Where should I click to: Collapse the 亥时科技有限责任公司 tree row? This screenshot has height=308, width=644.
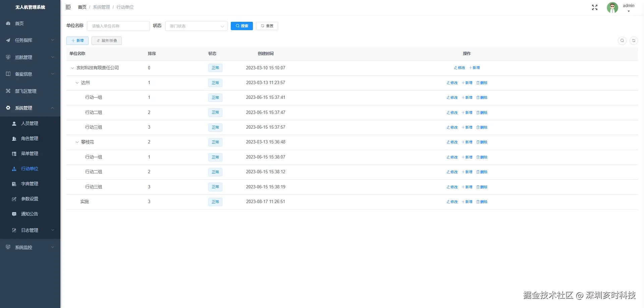tap(72, 68)
